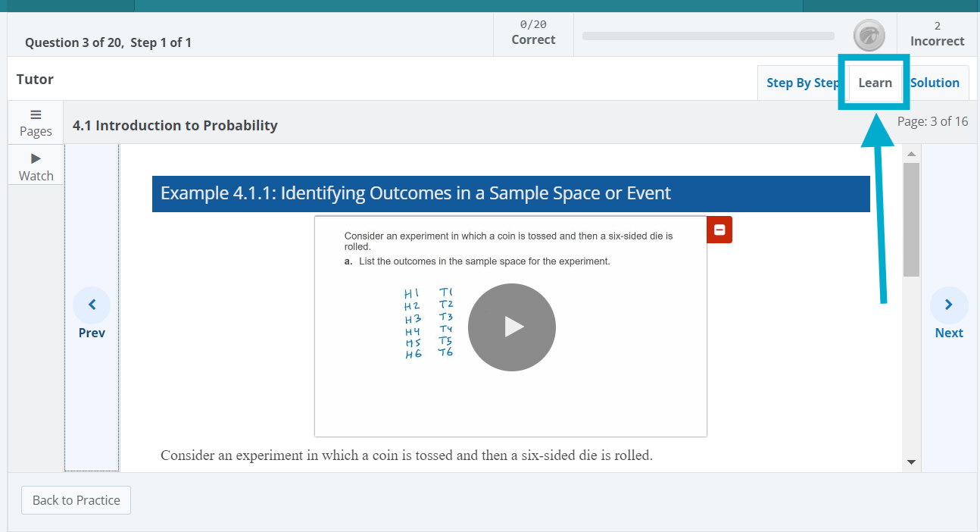Select the Learn tab

(875, 83)
